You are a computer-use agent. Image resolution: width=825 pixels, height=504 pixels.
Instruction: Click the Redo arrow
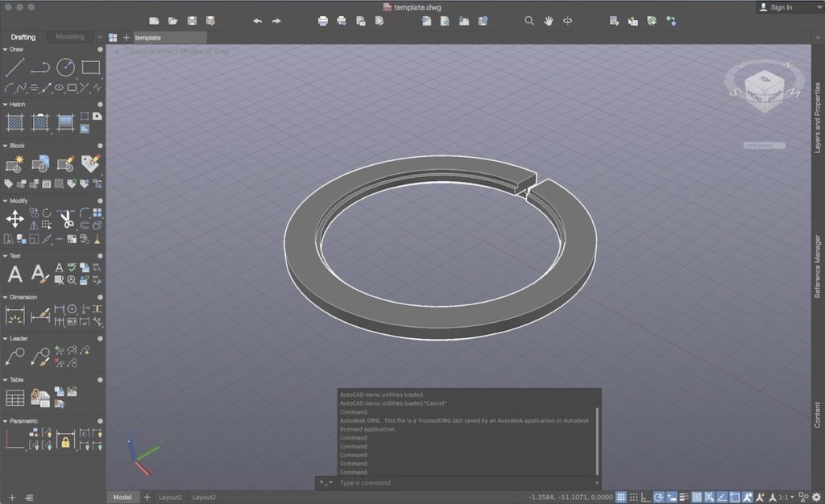[x=276, y=21]
